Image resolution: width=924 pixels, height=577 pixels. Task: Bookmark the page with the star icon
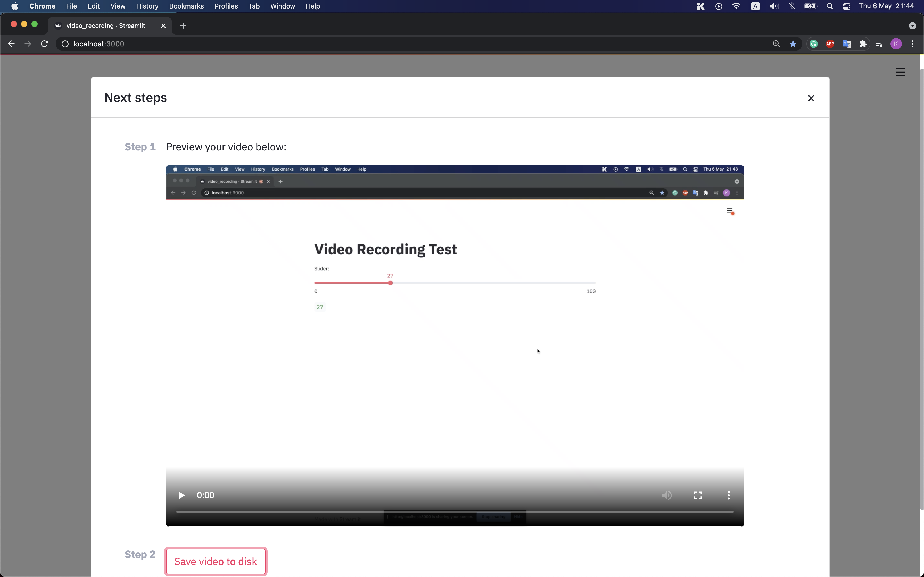coord(793,44)
